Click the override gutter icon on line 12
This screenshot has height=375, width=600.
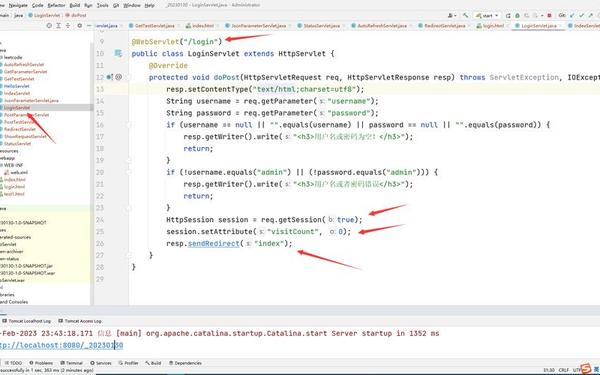coord(109,77)
